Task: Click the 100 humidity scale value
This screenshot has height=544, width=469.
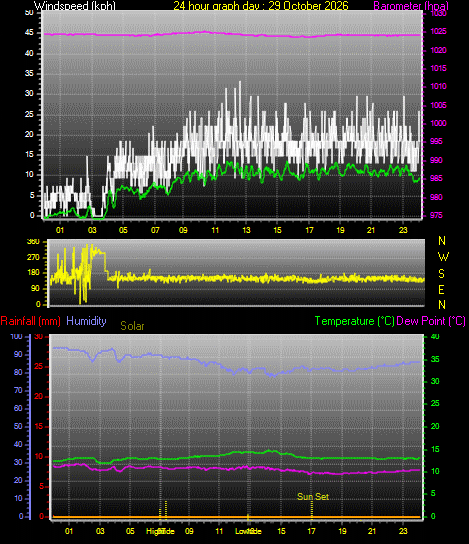Action: coord(16,337)
